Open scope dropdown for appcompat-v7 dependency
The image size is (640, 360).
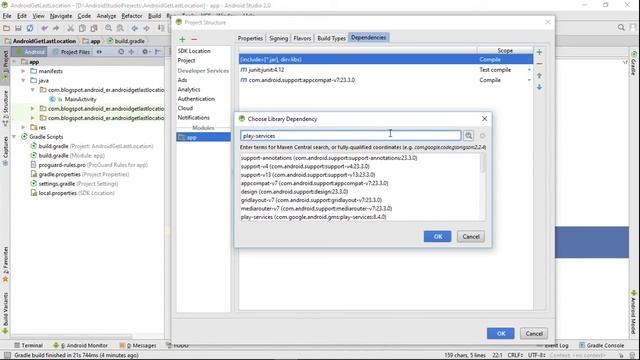coord(529,80)
